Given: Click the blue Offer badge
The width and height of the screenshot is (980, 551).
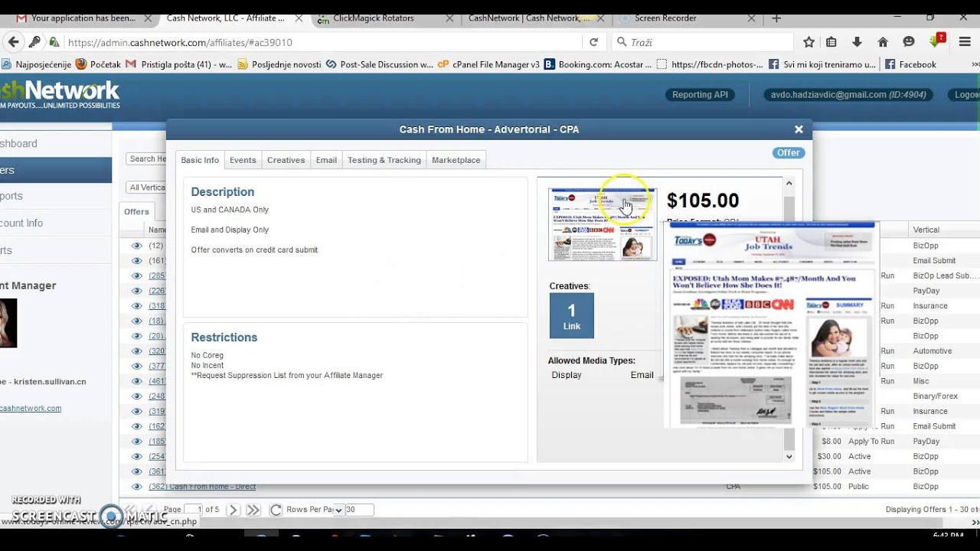Looking at the screenshot, I should (x=788, y=152).
